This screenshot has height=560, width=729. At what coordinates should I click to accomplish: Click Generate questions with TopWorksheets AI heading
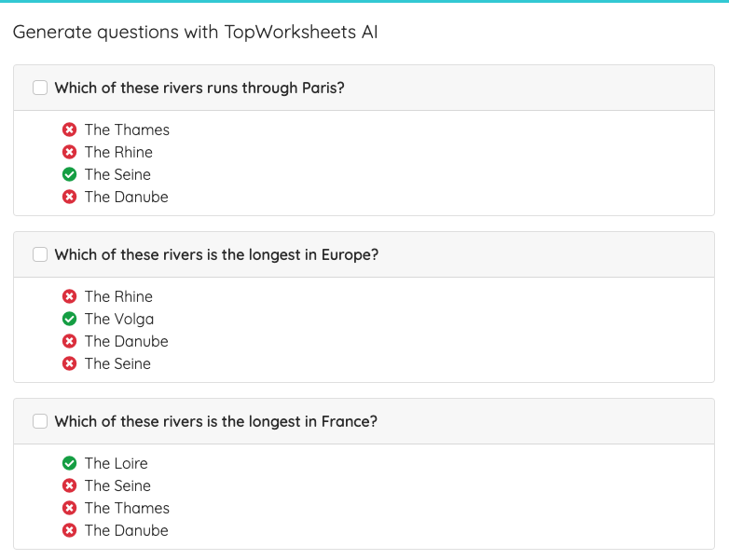[195, 32]
